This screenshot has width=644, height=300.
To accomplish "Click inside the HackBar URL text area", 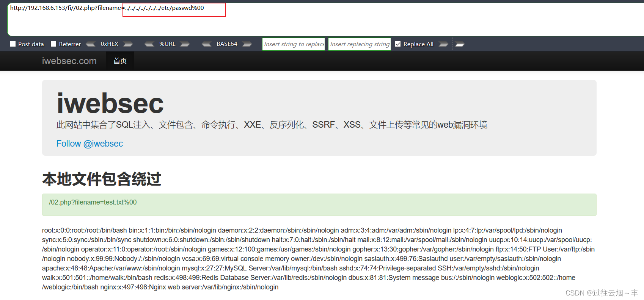I will (x=325, y=19).
